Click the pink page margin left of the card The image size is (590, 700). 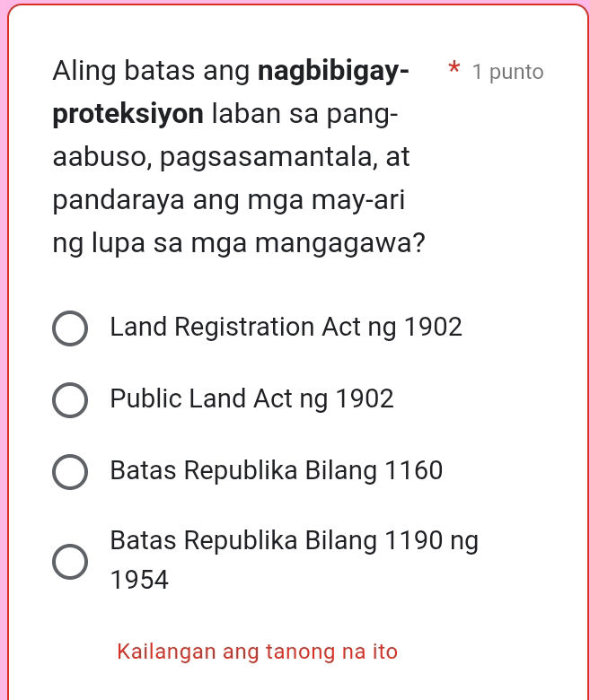click(3, 359)
